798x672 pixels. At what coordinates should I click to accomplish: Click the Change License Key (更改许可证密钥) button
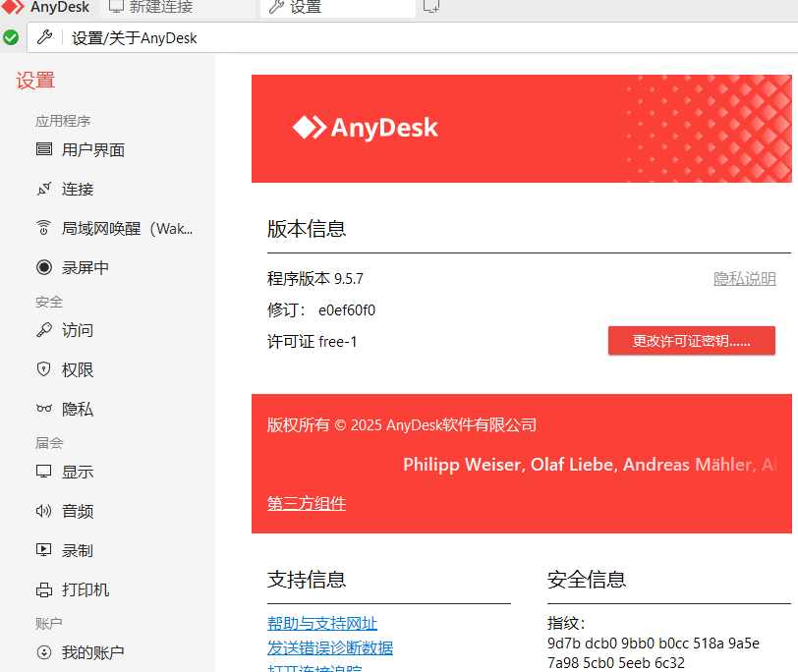click(691, 341)
